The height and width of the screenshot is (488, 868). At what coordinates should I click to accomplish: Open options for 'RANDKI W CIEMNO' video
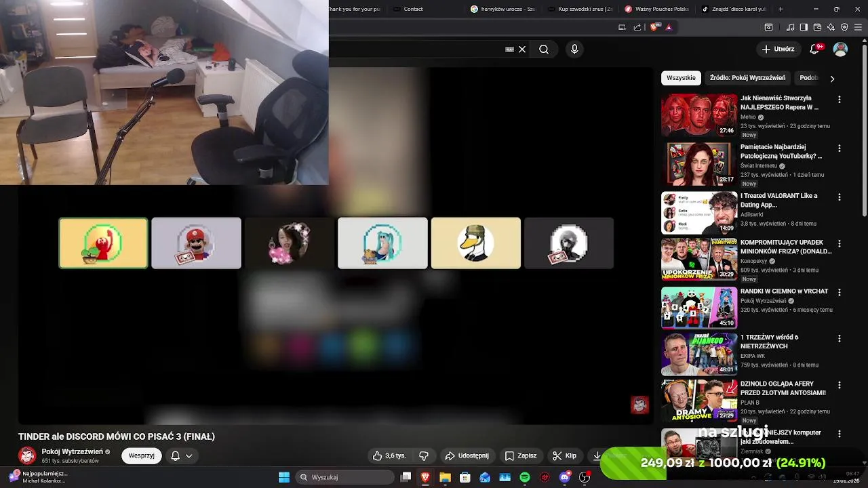840,292
